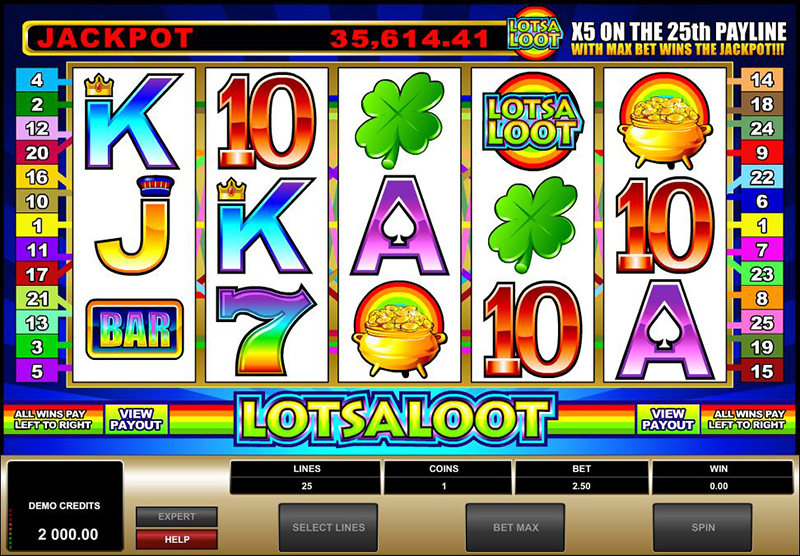Click the purple Ace in the middle reel
The width and height of the screenshot is (800, 556).
tap(399, 226)
